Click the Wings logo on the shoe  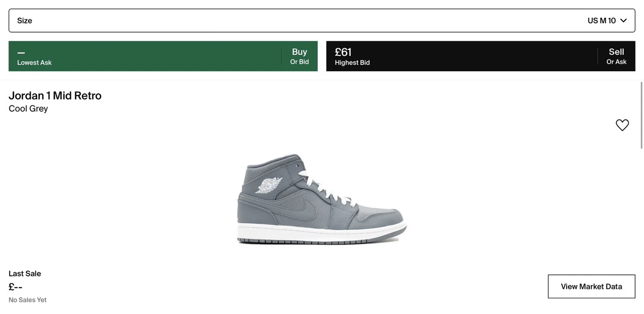coord(269,186)
